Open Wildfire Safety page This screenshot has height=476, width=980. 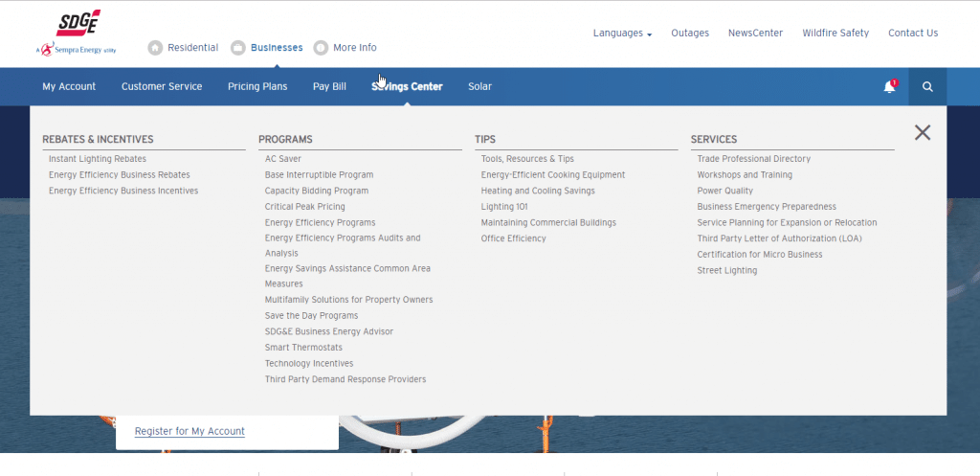click(835, 34)
